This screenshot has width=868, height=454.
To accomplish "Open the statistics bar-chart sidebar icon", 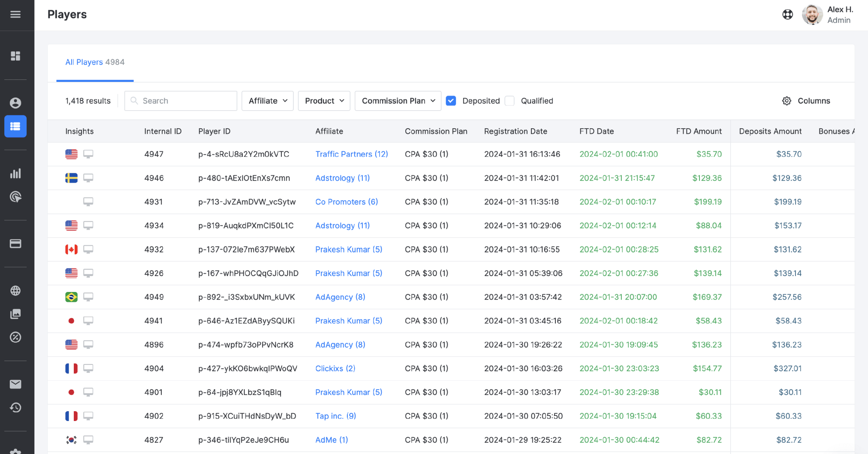I will click(x=15, y=173).
